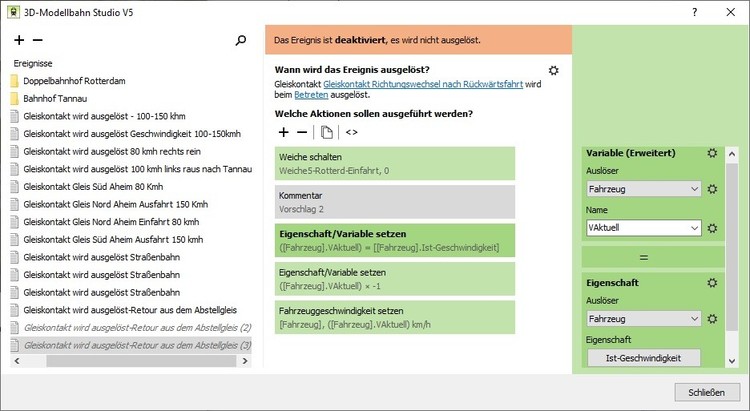Click the copy action document icon

pyautogui.click(x=327, y=132)
